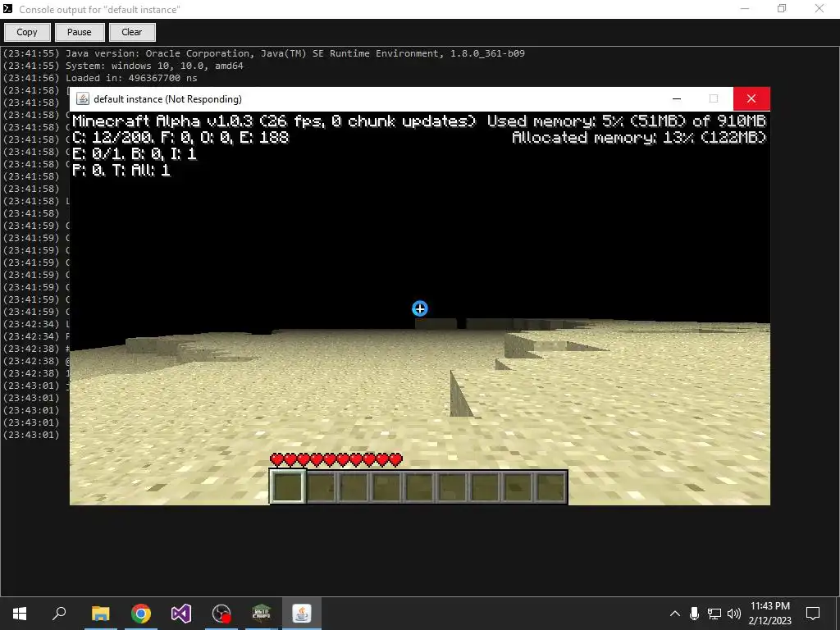Click the Java version console line
Screen dimensions: 840x630
(294, 53)
